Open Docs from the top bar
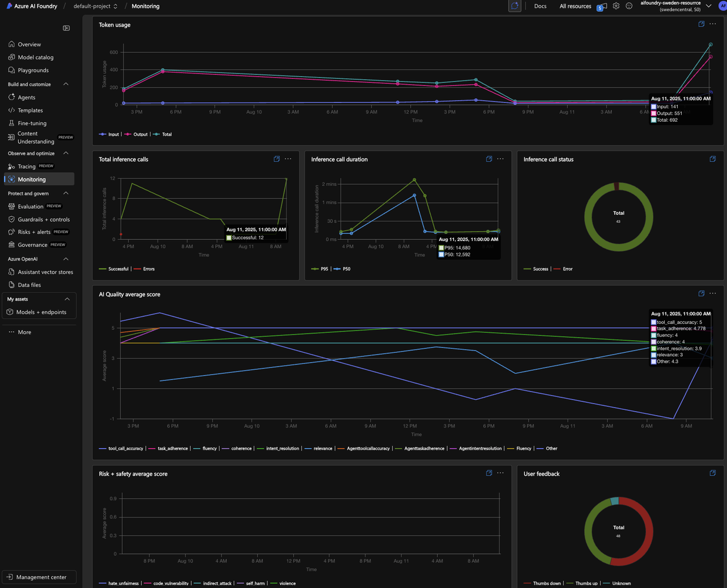 click(540, 6)
